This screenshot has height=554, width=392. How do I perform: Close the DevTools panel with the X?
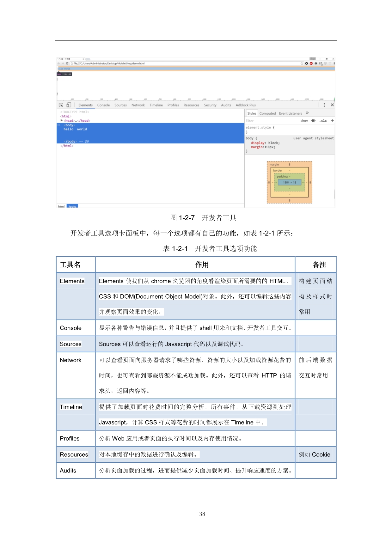click(332, 105)
